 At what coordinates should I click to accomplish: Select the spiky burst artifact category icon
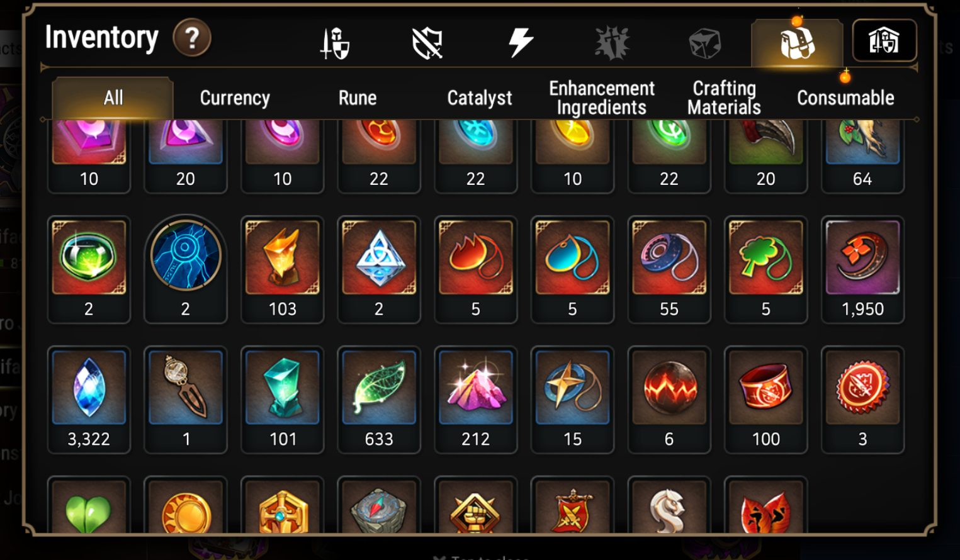pyautogui.click(x=612, y=43)
